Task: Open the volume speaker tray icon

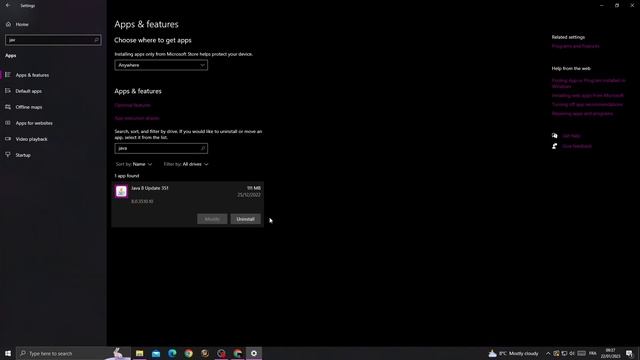Action: tap(572, 353)
